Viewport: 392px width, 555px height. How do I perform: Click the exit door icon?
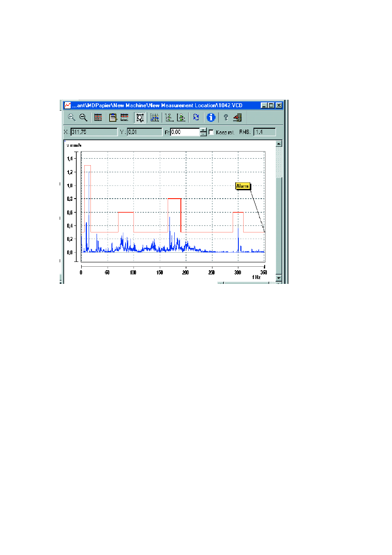[x=237, y=117]
